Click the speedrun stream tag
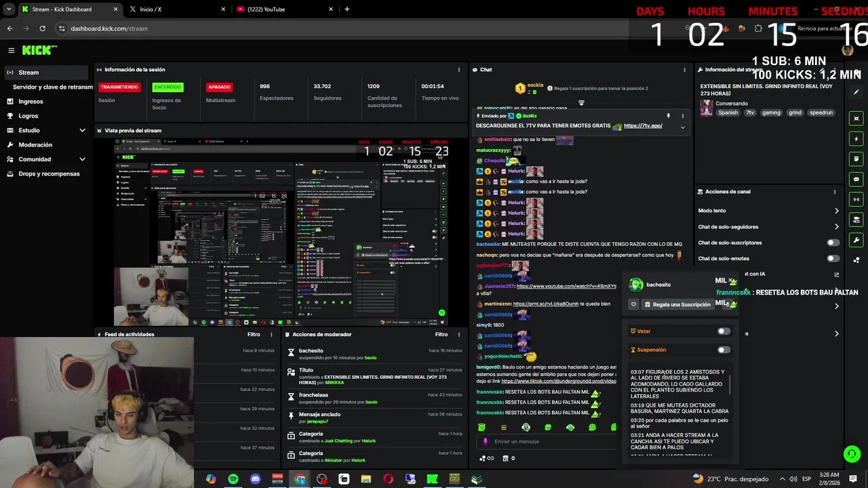868x488 pixels. pyautogui.click(x=821, y=113)
